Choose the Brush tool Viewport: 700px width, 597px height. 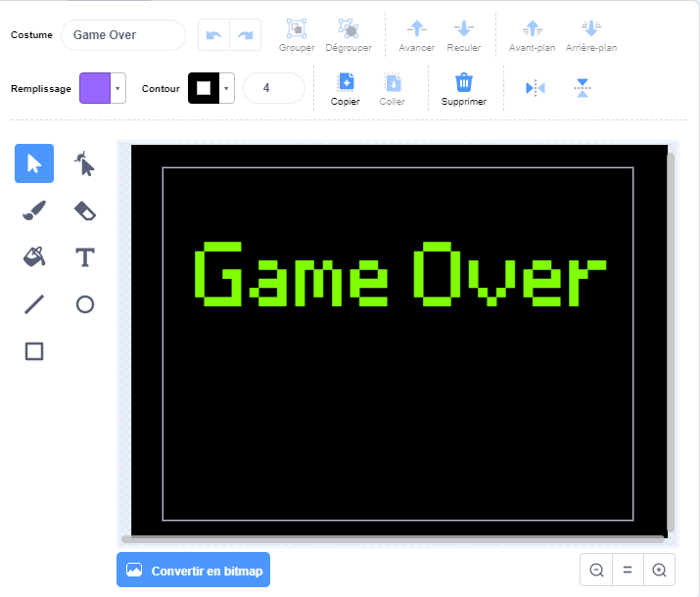click(x=34, y=210)
